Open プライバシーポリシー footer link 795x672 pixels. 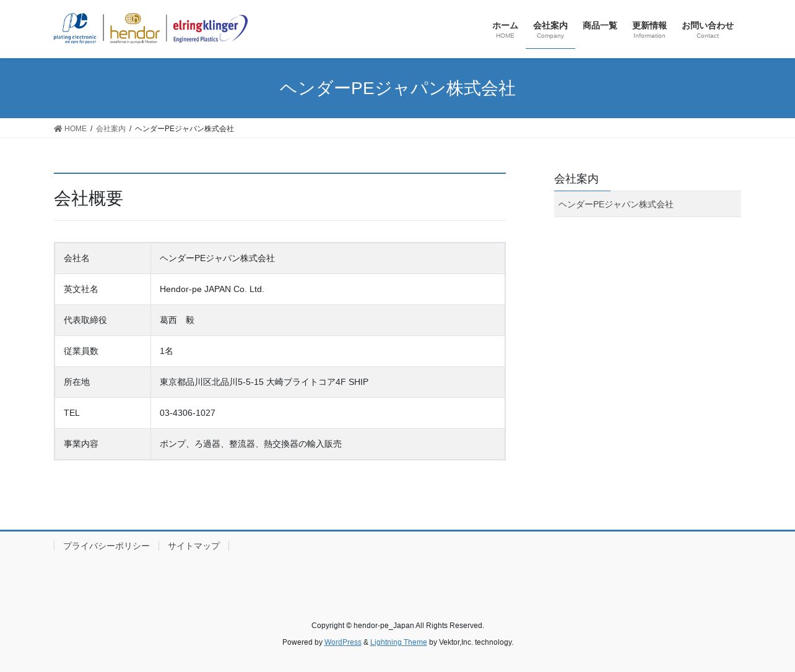(x=106, y=546)
